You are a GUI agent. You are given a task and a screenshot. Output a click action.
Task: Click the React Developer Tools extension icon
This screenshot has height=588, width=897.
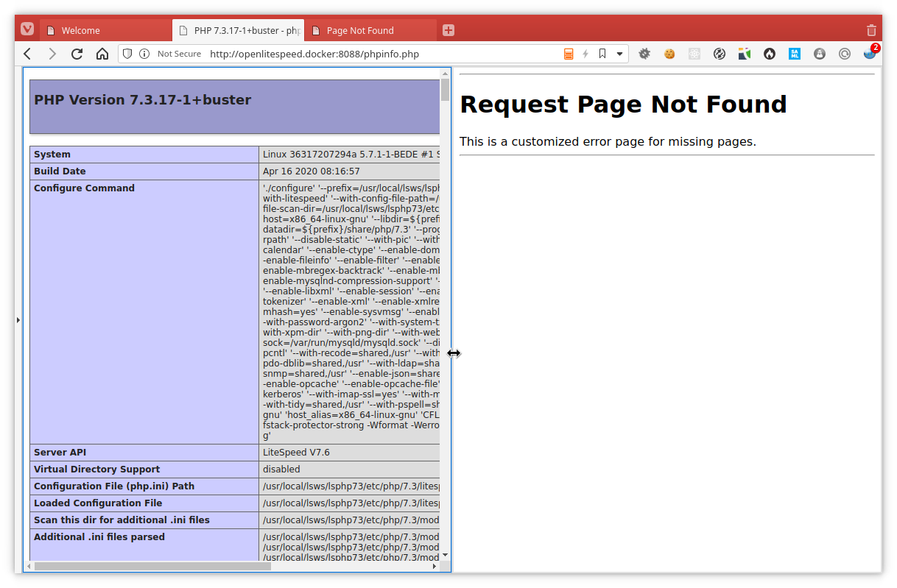(694, 54)
